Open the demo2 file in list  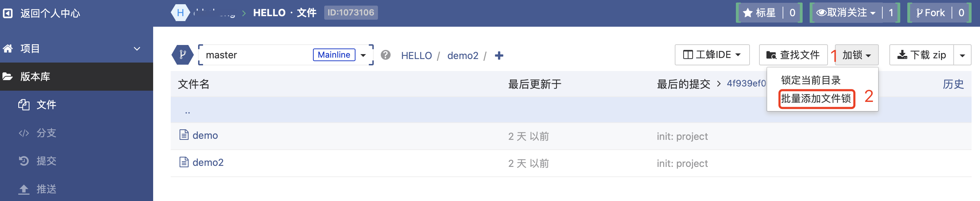208,163
